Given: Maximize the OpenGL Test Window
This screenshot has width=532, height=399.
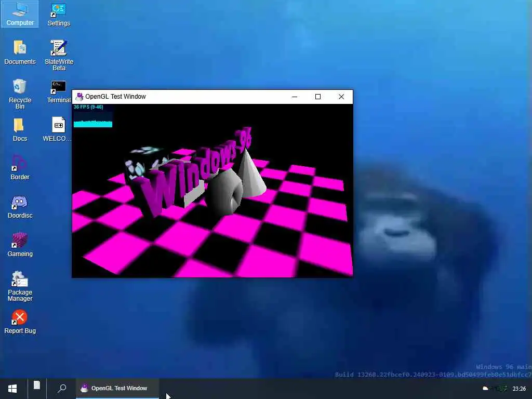Looking at the screenshot, I should [318, 97].
